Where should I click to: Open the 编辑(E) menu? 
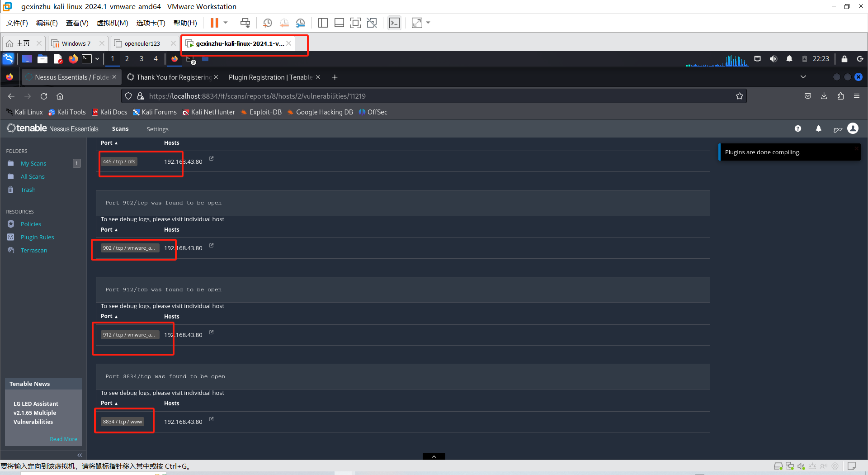tap(47, 23)
